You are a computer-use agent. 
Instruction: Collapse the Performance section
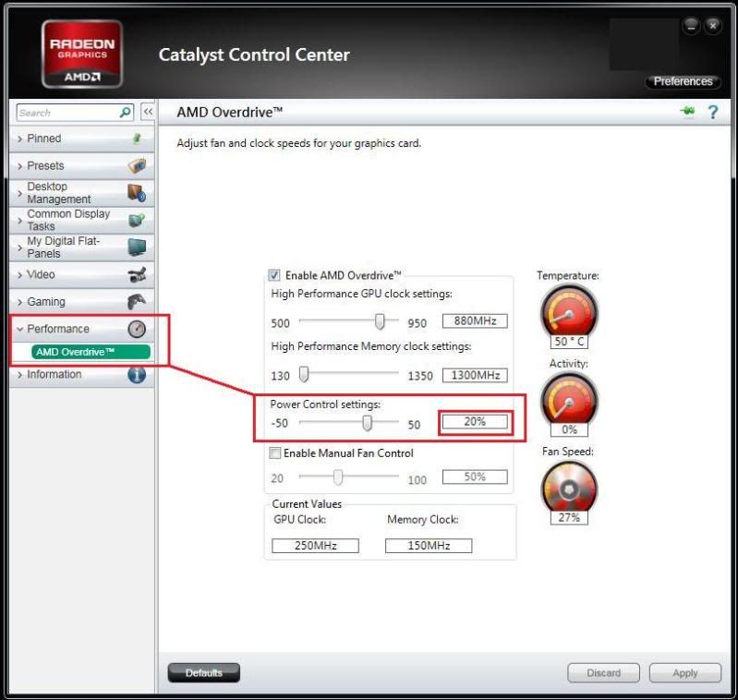click(81, 329)
